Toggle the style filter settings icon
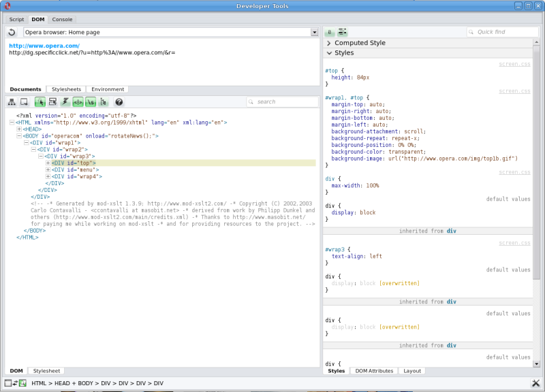Screen dimensions: 545x392 coord(342,31)
